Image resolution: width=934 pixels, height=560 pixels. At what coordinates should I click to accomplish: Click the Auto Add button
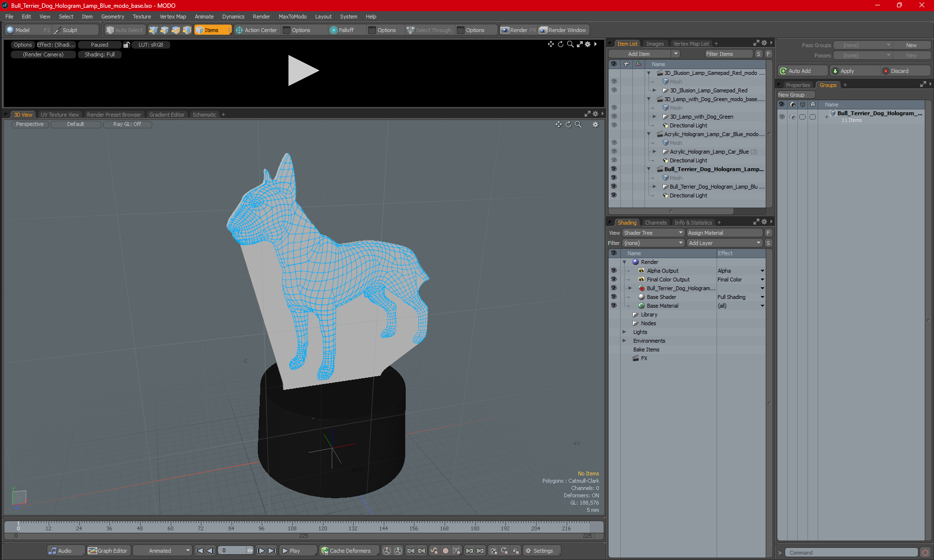(x=802, y=71)
